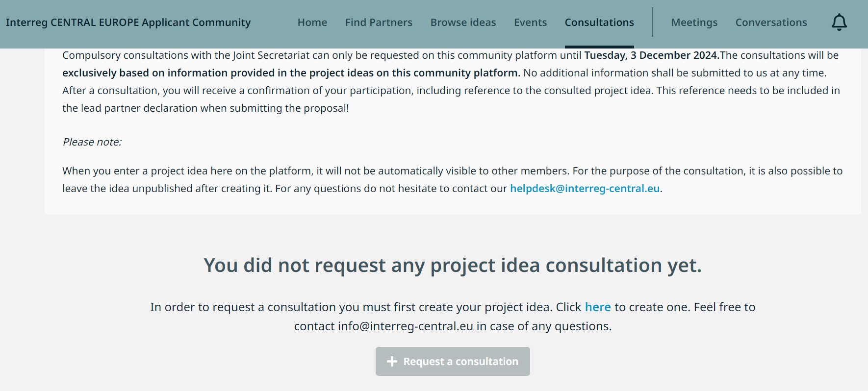Click the 'here' link to create idea
868x391 pixels.
point(598,307)
